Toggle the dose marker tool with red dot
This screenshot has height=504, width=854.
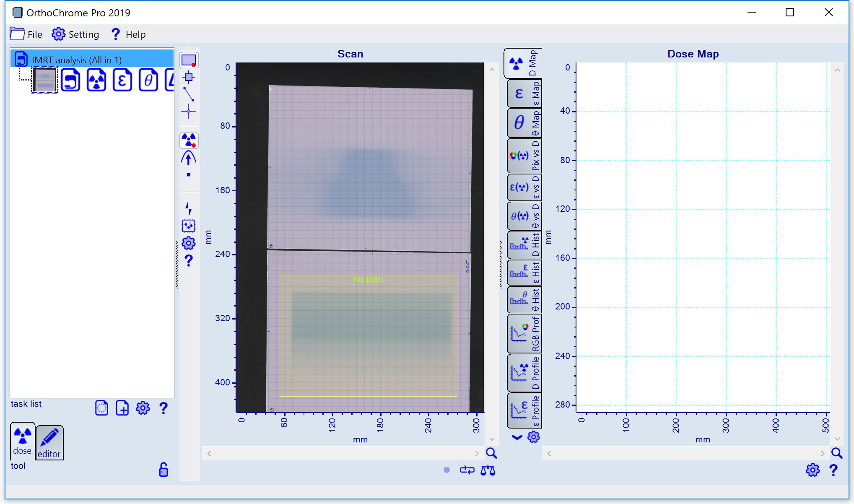[x=189, y=140]
